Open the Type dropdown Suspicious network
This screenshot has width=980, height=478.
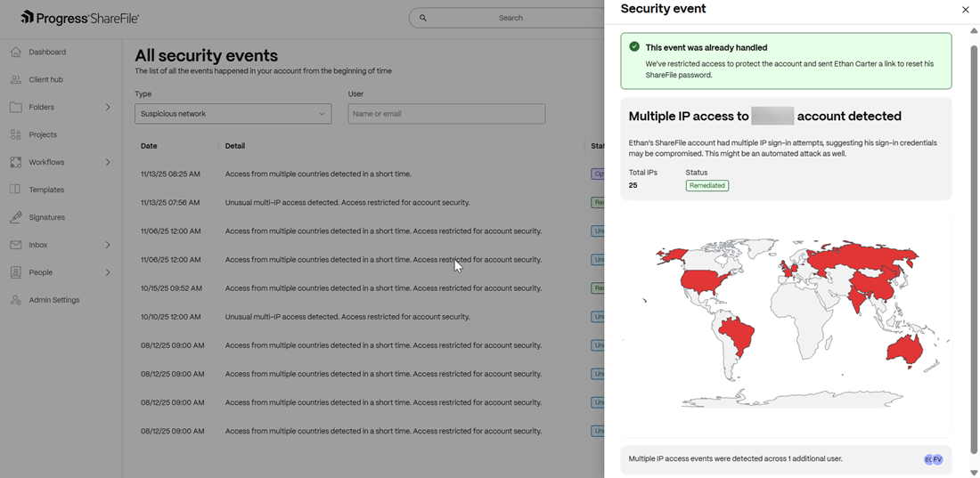tap(233, 114)
